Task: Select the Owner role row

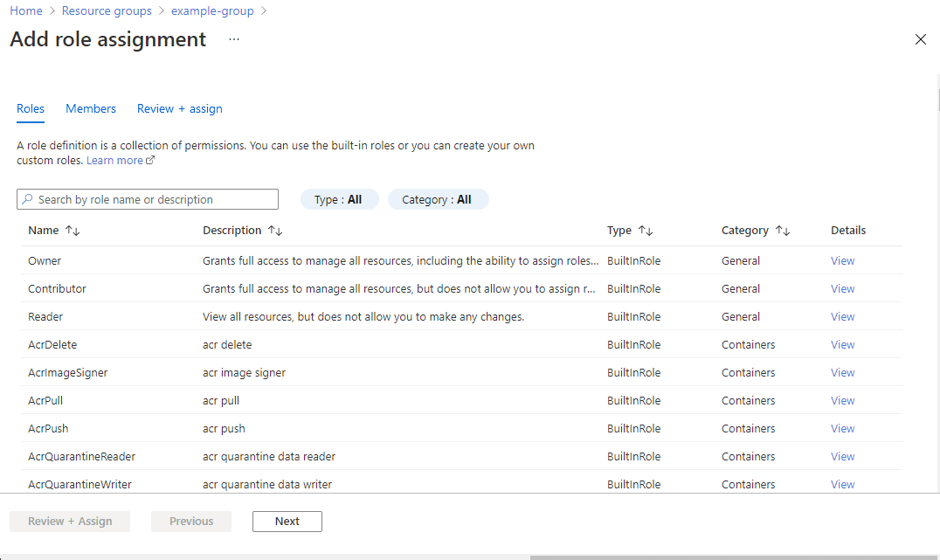Action: pos(461,260)
